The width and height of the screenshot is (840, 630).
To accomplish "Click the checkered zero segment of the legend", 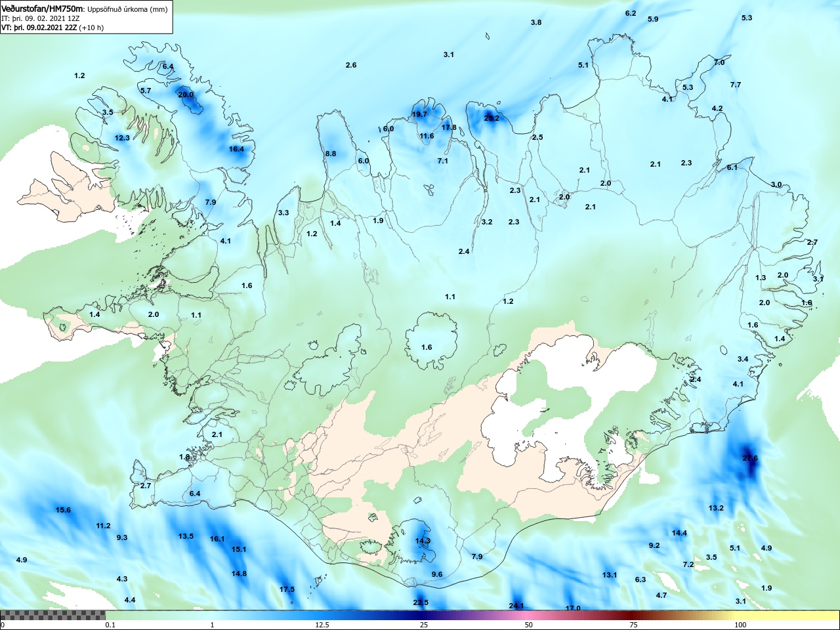I will (x=52, y=616).
